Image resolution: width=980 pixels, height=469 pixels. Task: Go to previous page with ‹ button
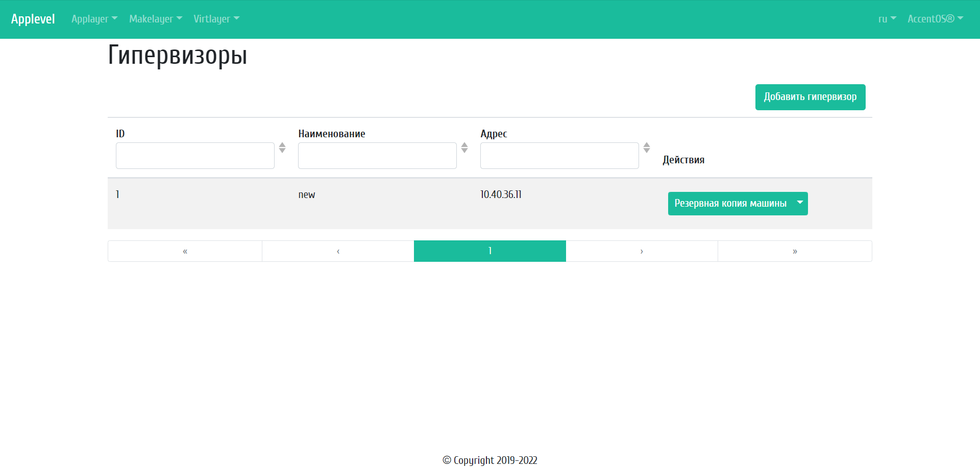tap(338, 251)
